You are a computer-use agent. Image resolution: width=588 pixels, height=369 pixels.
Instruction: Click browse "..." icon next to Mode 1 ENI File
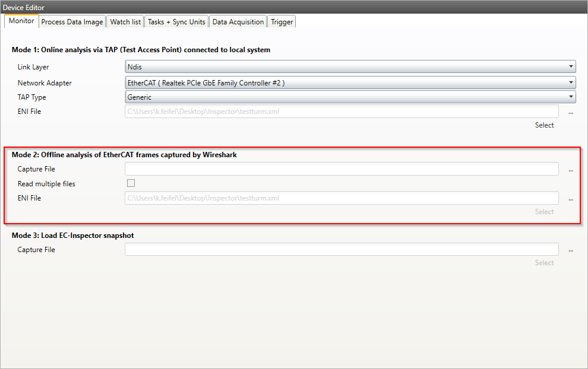click(570, 112)
